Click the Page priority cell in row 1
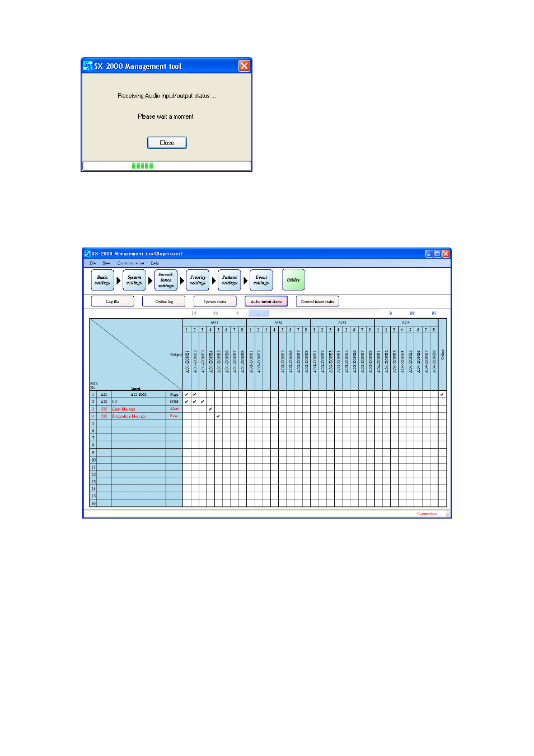The height and width of the screenshot is (756, 534). (174, 394)
